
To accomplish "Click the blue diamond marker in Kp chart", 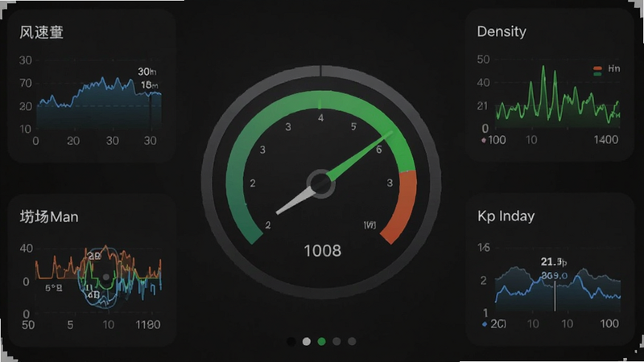I will (485, 324).
